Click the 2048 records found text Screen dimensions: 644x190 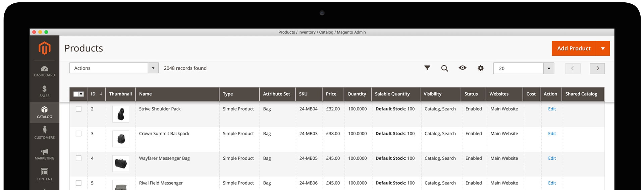click(185, 68)
